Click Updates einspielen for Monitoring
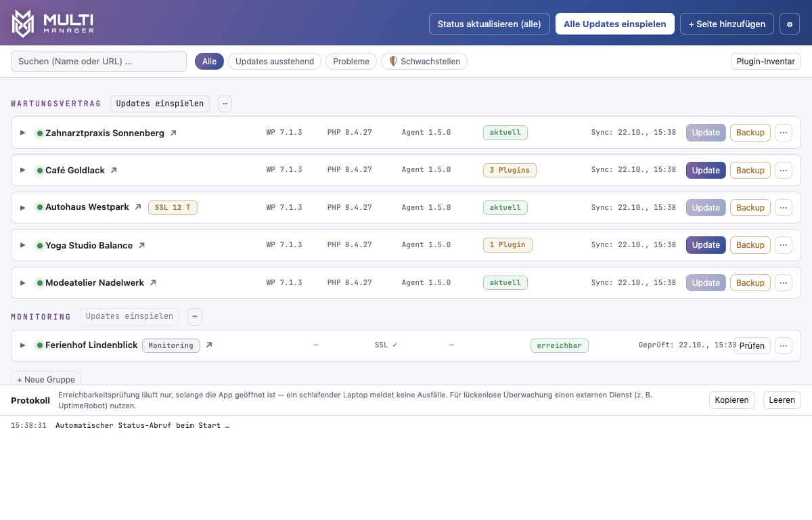 (x=129, y=316)
